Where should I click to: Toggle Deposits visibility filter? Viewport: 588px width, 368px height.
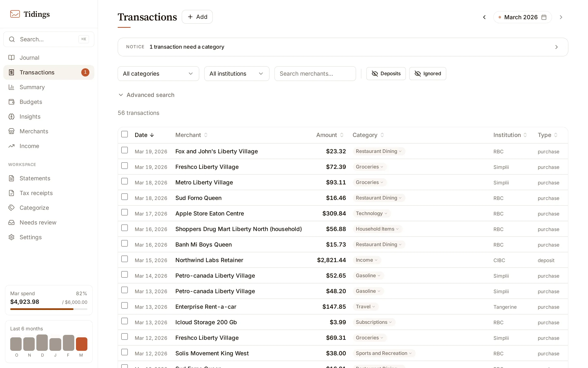386,74
